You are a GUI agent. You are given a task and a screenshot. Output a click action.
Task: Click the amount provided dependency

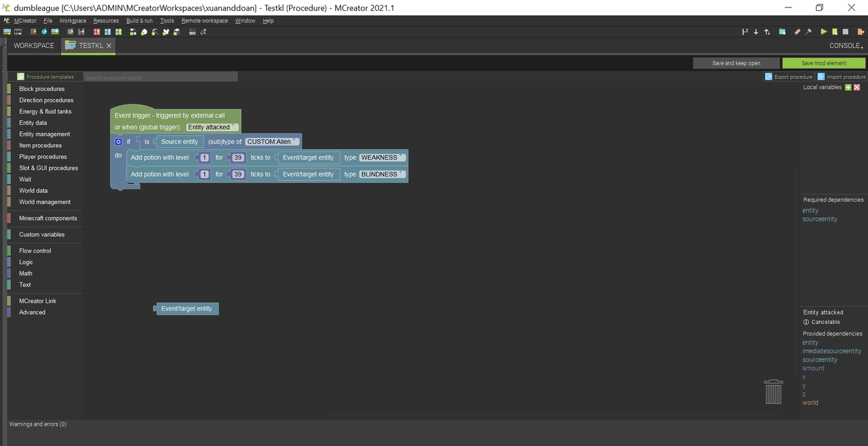click(813, 369)
